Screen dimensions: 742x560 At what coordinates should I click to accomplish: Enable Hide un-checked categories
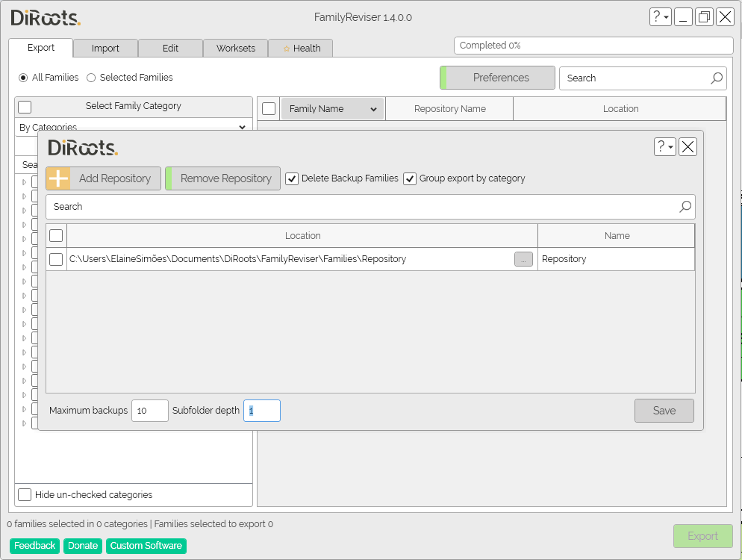click(24, 494)
